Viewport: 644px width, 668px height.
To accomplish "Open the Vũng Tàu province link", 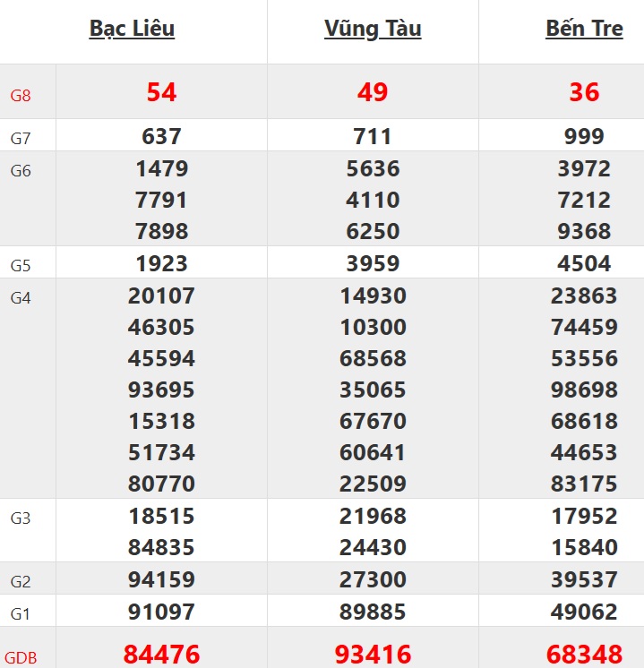I will coord(373,29).
